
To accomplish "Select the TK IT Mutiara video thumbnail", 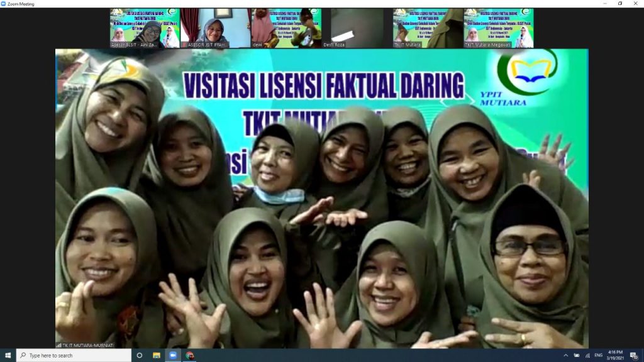I will click(x=428, y=28).
